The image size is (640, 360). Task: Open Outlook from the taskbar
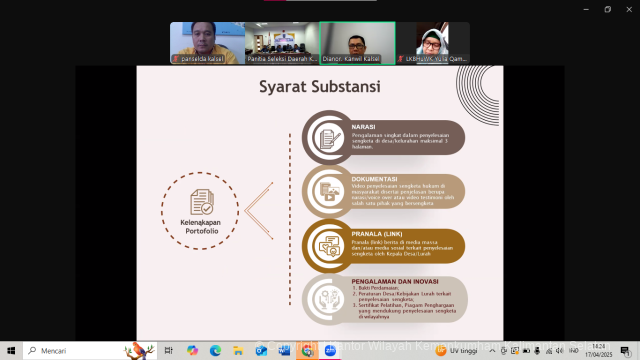[261, 351]
